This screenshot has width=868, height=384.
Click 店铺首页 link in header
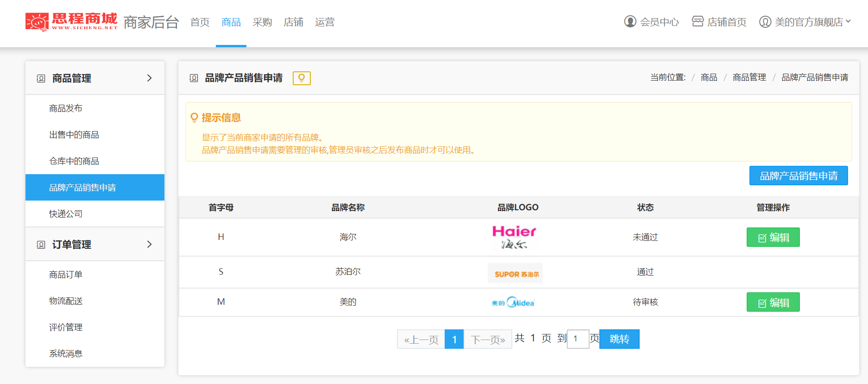point(727,22)
